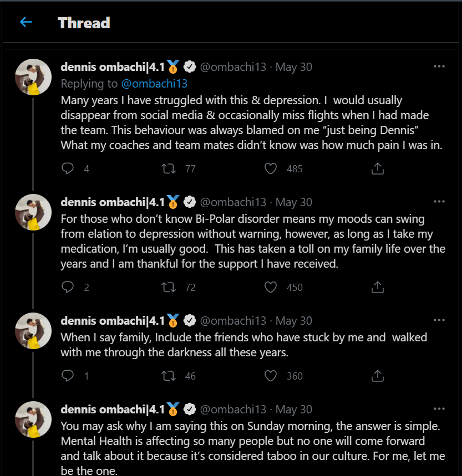Like the tweet with 485 likes

tap(271, 168)
